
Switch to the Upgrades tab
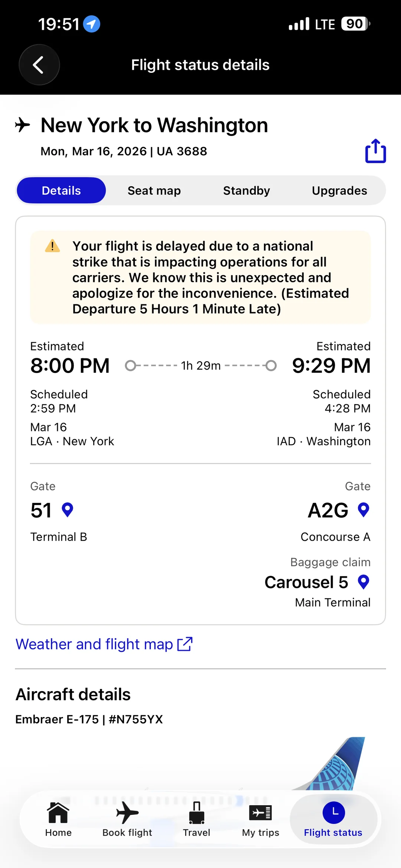339,191
